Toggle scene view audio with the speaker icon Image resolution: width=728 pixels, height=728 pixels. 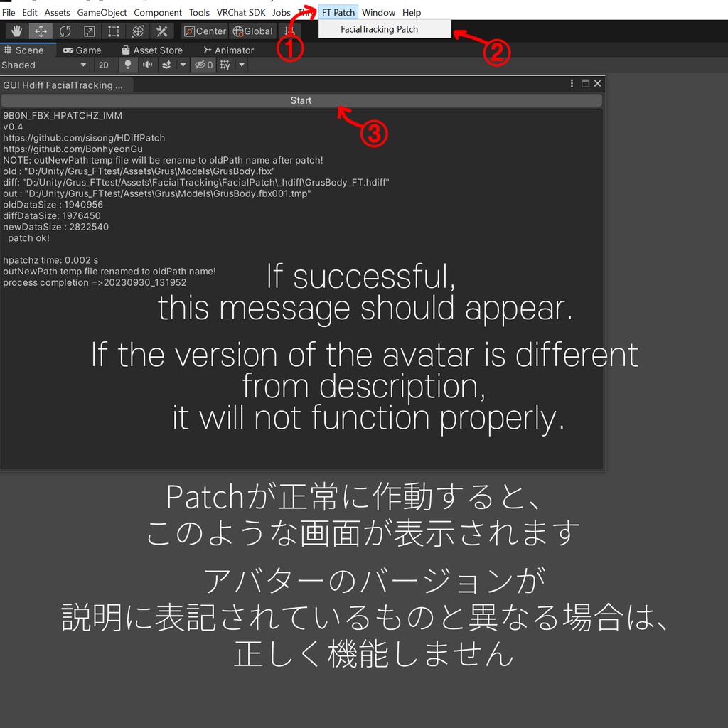click(147, 65)
